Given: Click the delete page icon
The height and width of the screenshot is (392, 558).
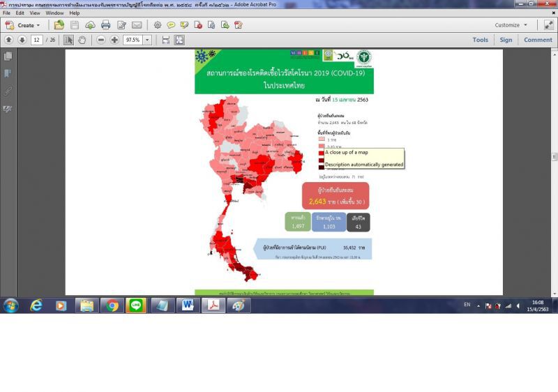Looking at the screenshot, I should (198, 25).
